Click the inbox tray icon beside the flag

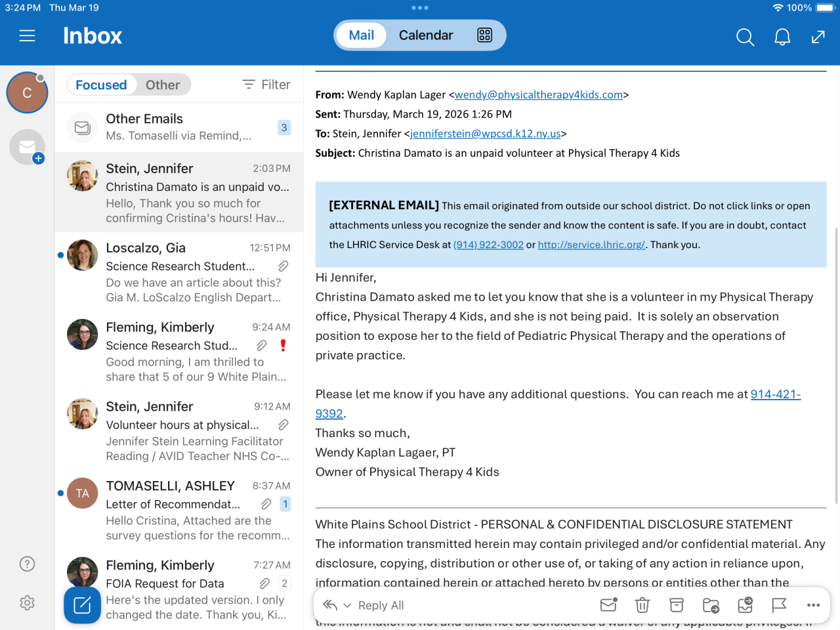tap(745, 605)
